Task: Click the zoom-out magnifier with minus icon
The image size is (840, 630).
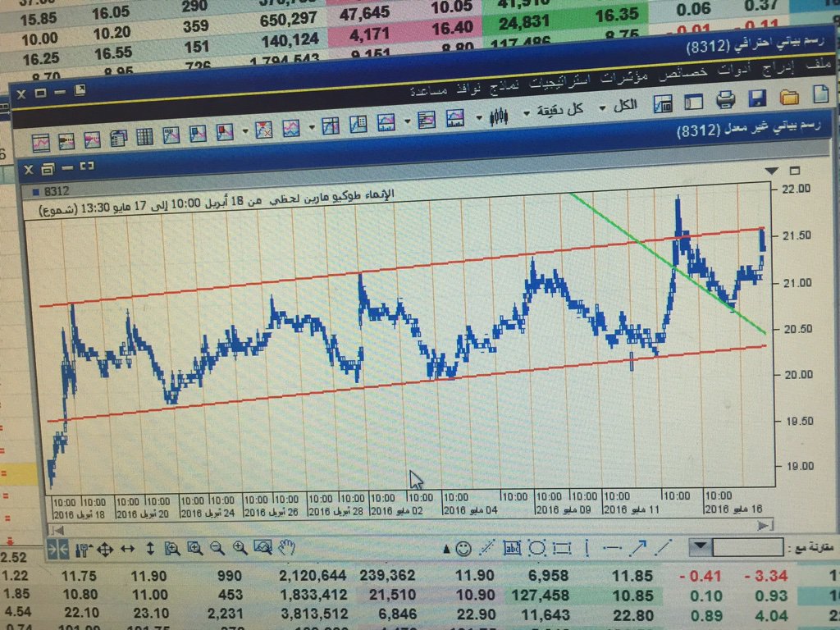Action: click(217, 547)
